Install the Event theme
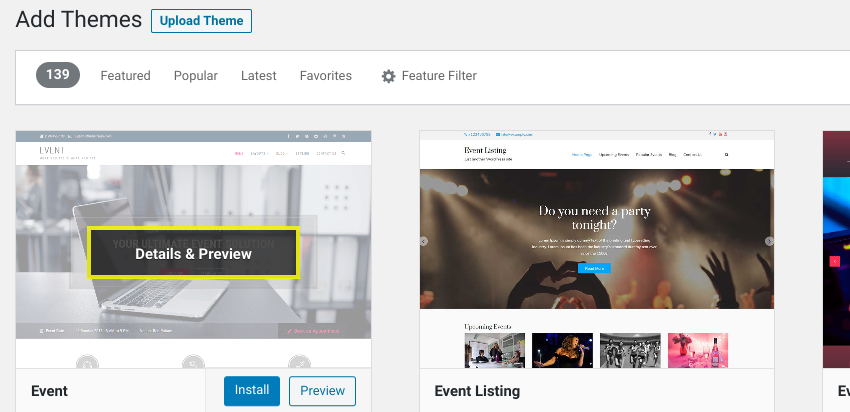850x412 pixels. (x=252, y=391)
